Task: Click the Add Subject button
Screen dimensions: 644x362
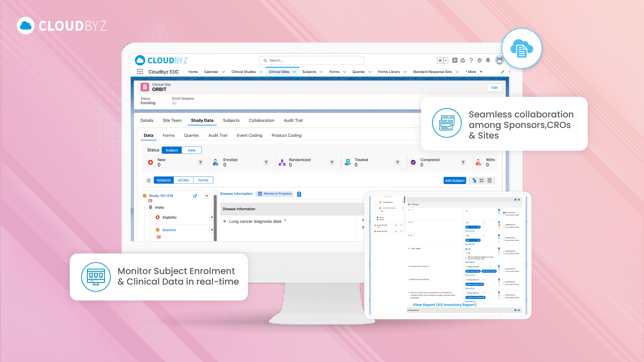Action: coord(455,181)
